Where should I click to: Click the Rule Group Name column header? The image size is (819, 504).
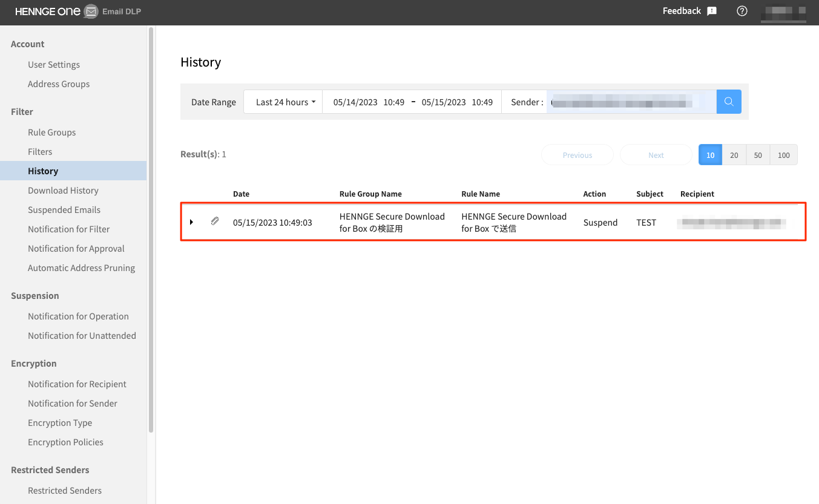370,194
